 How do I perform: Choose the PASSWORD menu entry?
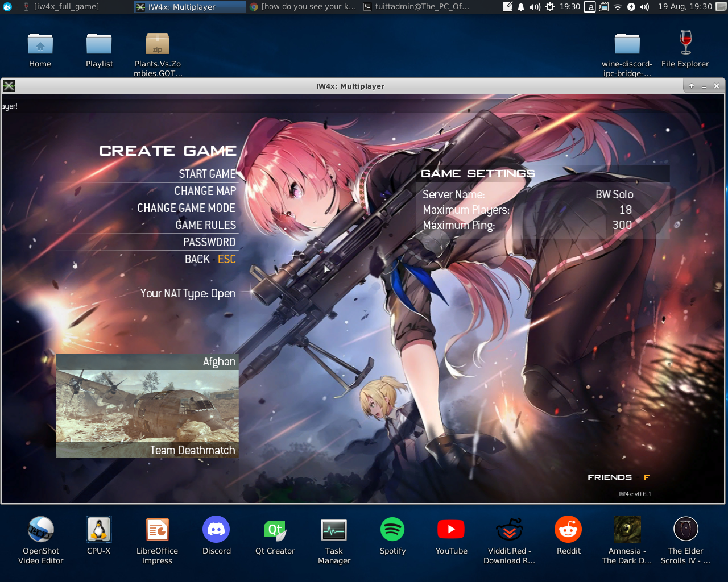click(x=209, y=242)
